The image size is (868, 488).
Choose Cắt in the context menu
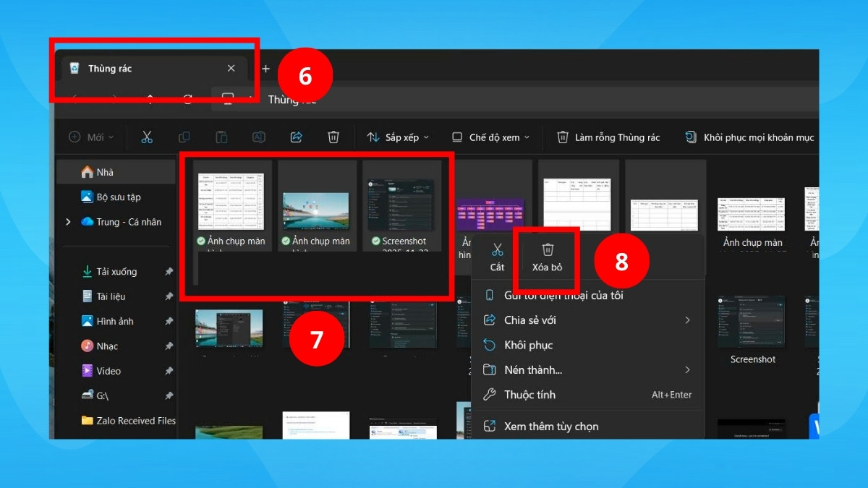coord(497,257)
